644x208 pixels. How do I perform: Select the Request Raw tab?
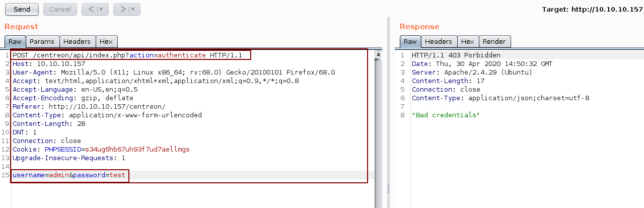[15, 41]
